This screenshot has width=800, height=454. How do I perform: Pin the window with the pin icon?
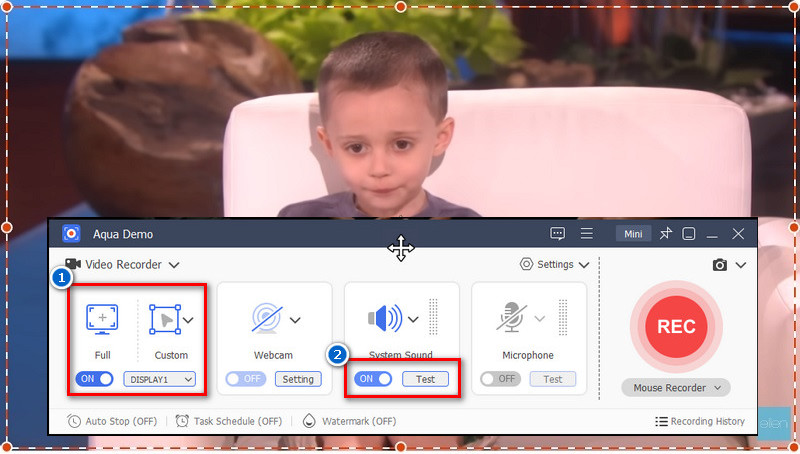point(664,234)
